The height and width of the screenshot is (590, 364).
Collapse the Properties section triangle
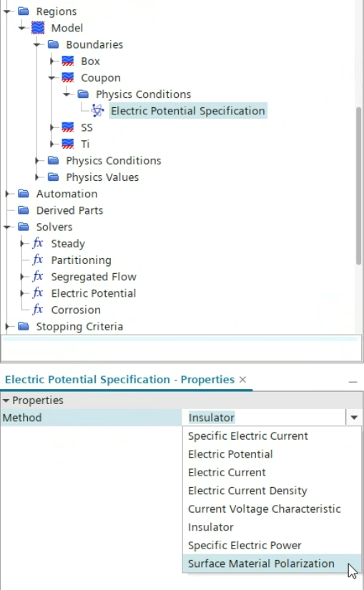(6, 400)
